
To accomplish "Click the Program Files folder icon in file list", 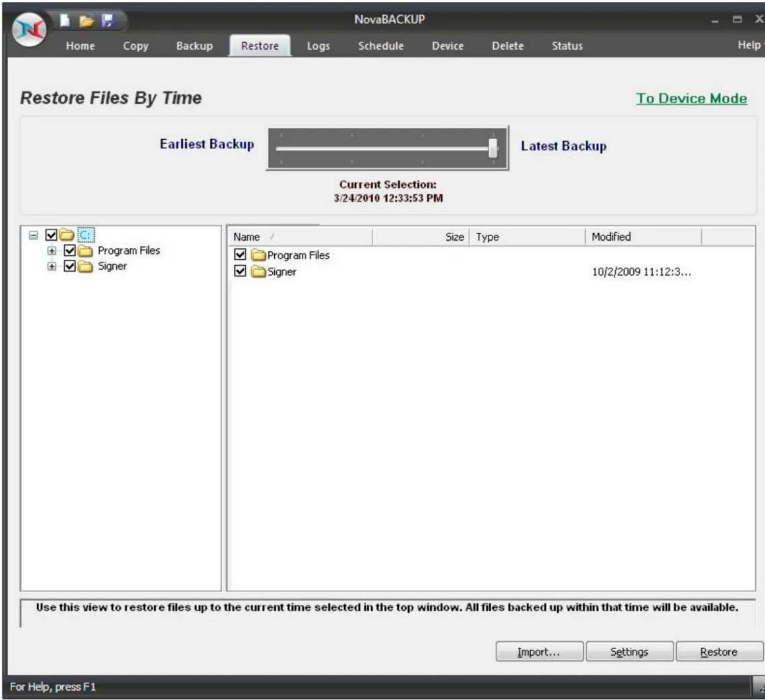I will pyautogui.click(x=259, y=255).
